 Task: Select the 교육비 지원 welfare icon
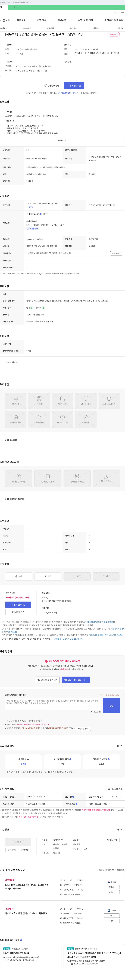(x=86, y=401)
